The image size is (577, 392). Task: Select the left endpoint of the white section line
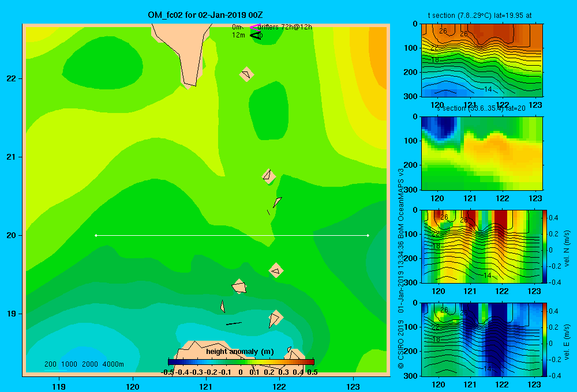click(96, 235)
